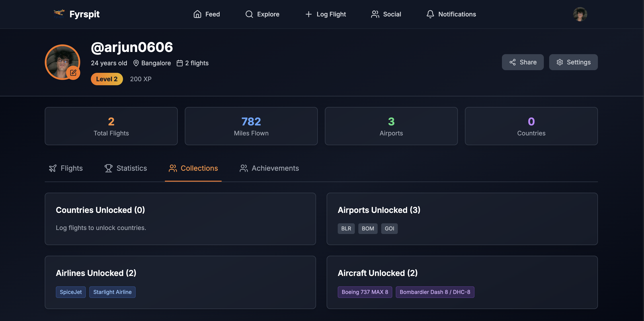Click the orange Level 2 badge
The height and width of the screenshot is (321, 644).
(107, 79)
